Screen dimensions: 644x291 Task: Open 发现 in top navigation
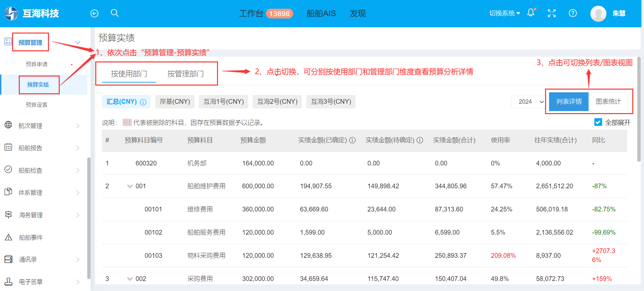[x=358, y=13]
